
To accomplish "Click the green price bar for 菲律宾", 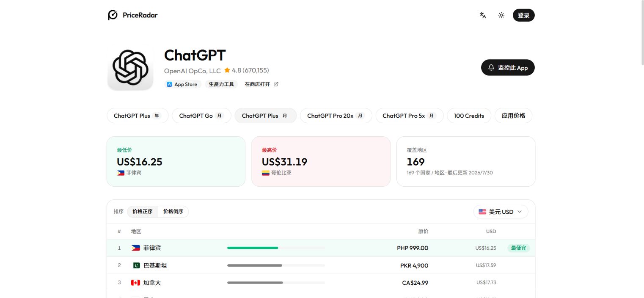I will (253, 248).
